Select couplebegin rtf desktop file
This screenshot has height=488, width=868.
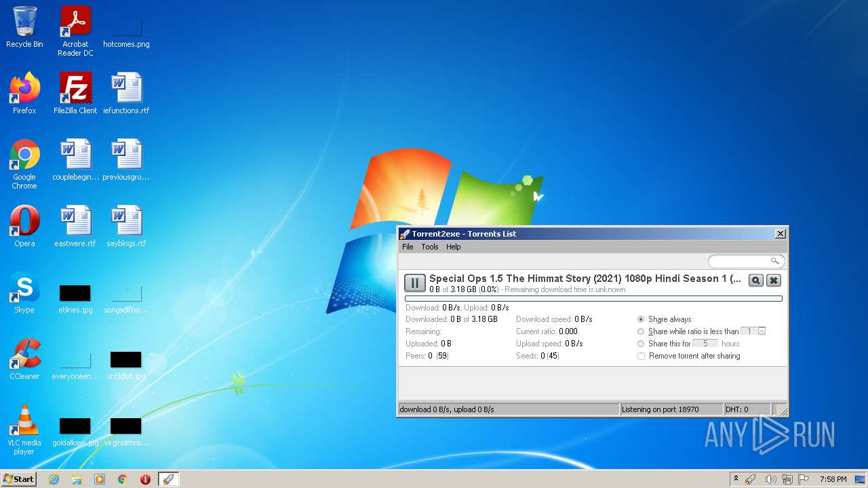(75, 160)
